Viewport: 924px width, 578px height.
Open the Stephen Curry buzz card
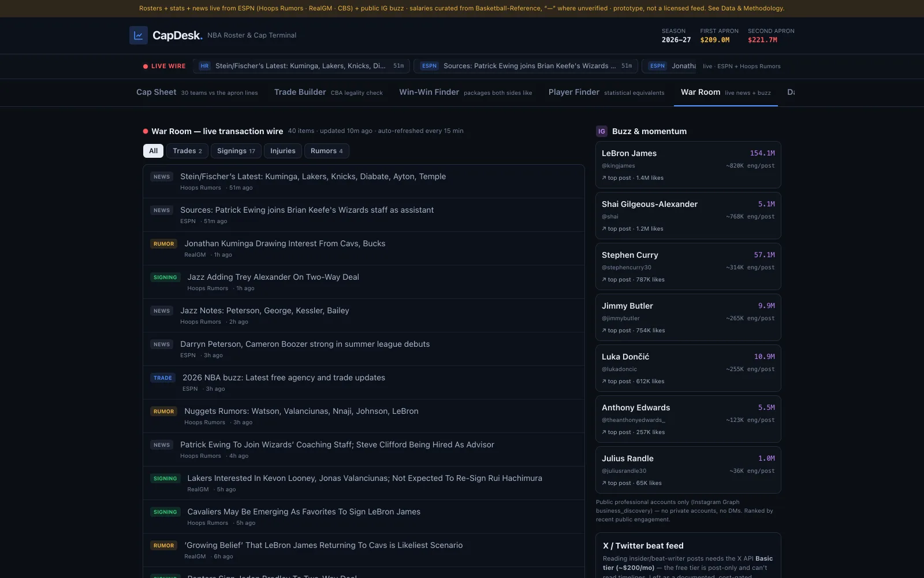coord(688,266)
